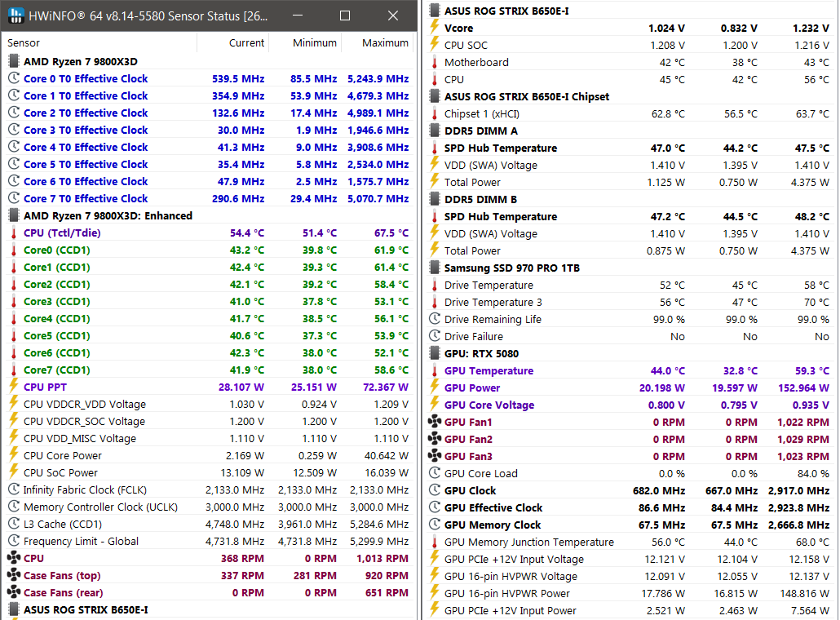Click the GPU Core Load label

[481, 473]
